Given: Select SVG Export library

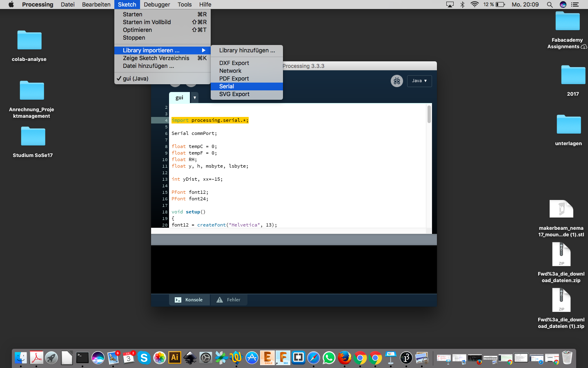Looking at the screenshot, I should click(247, 94).
